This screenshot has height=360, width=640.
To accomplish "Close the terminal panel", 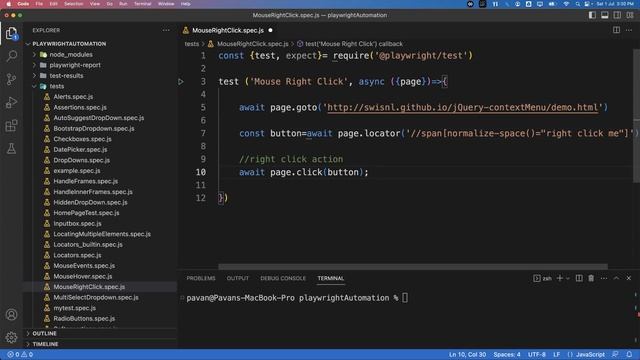I will [x=629, y=278].
